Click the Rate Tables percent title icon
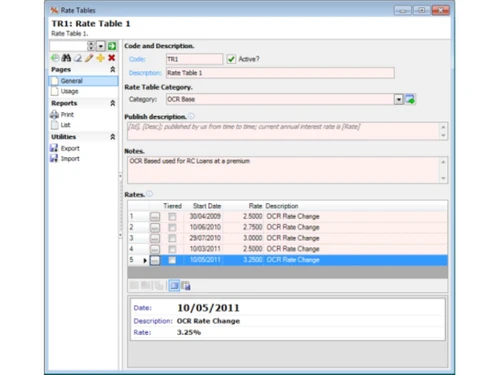Image resolution: width=500 pixels, height=375 pixels. (x=54, y=11)
